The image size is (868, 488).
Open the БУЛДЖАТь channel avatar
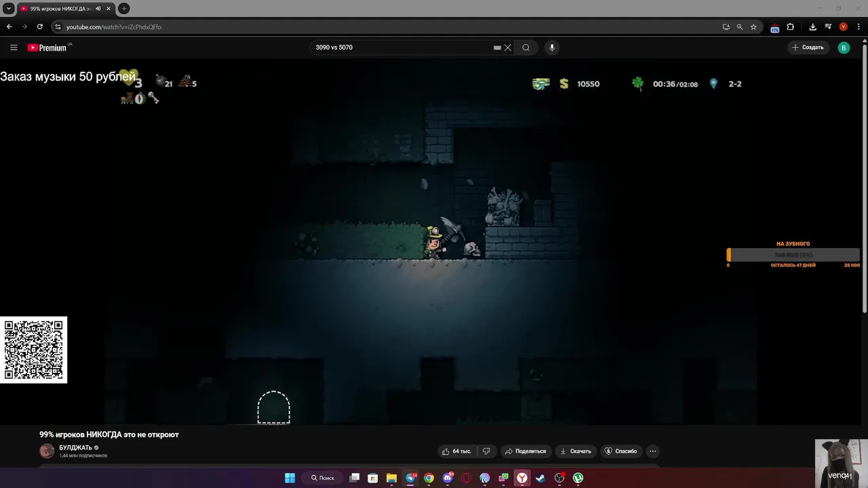47,451
